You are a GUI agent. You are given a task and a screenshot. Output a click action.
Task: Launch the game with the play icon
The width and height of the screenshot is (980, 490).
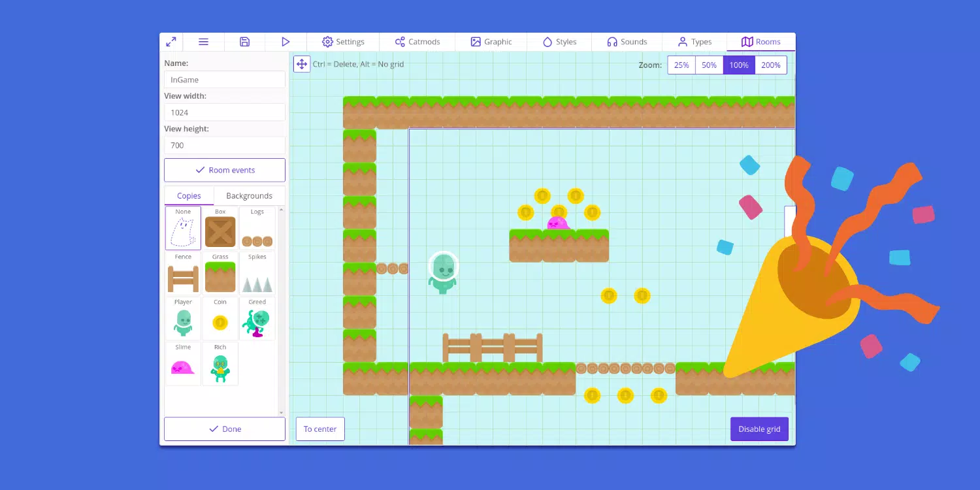(x=286, y=42)
